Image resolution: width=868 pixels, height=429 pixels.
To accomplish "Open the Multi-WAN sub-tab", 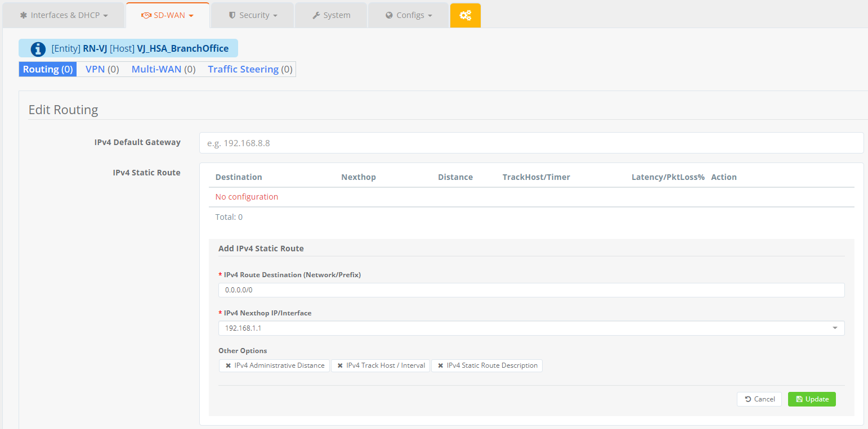I will [x=163, y=69].
